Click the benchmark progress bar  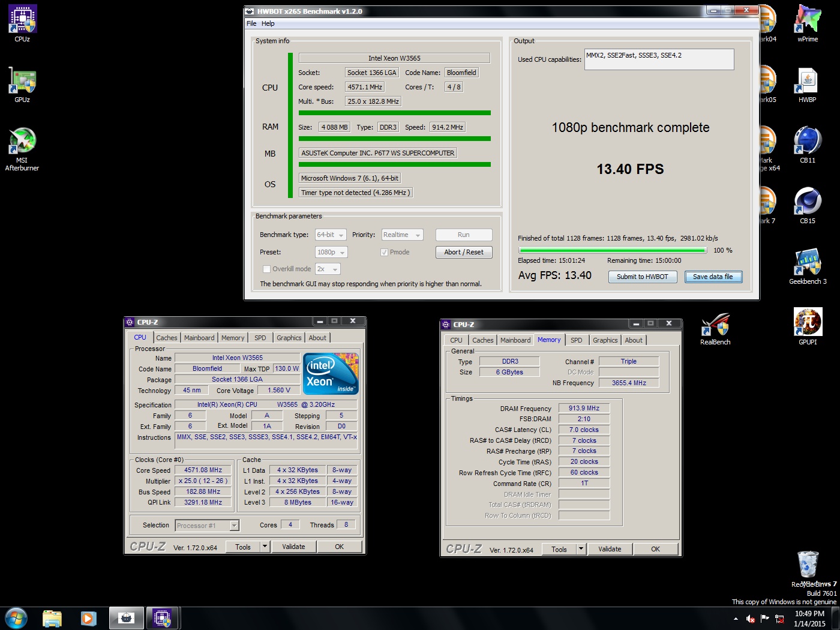(x=613, y=250)
